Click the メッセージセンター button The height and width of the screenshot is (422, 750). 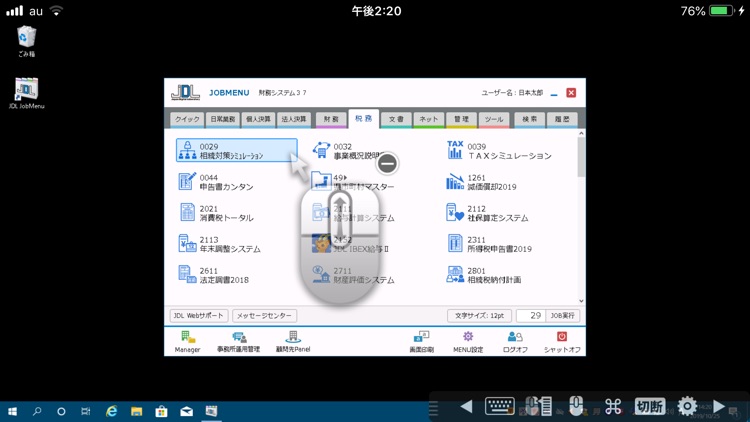pyautogui.click(x=264, y=316)
